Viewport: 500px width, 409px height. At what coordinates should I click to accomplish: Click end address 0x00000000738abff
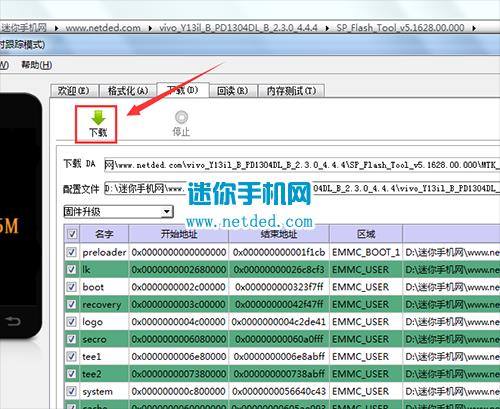point(279,374)
